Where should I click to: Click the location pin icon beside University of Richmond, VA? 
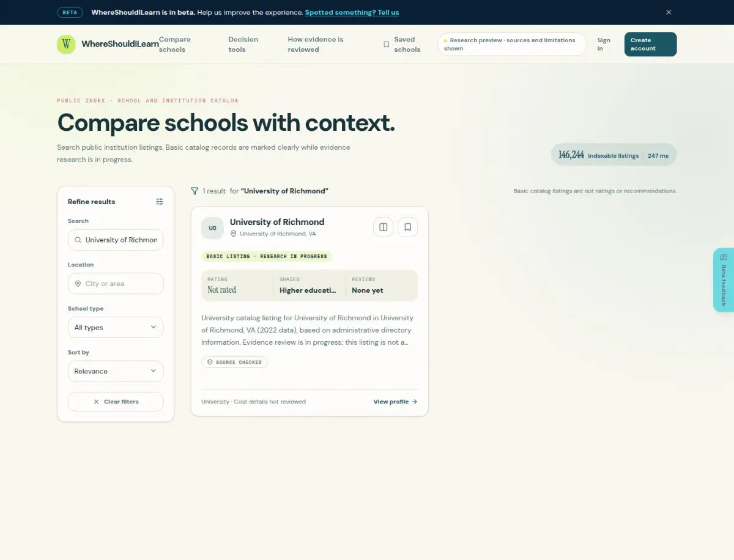click(233, 234)
